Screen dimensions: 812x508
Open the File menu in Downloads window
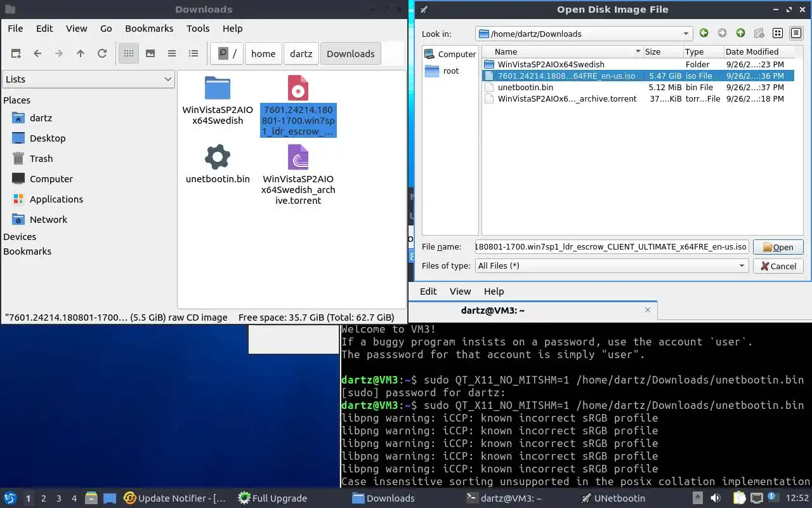(15, 29)
